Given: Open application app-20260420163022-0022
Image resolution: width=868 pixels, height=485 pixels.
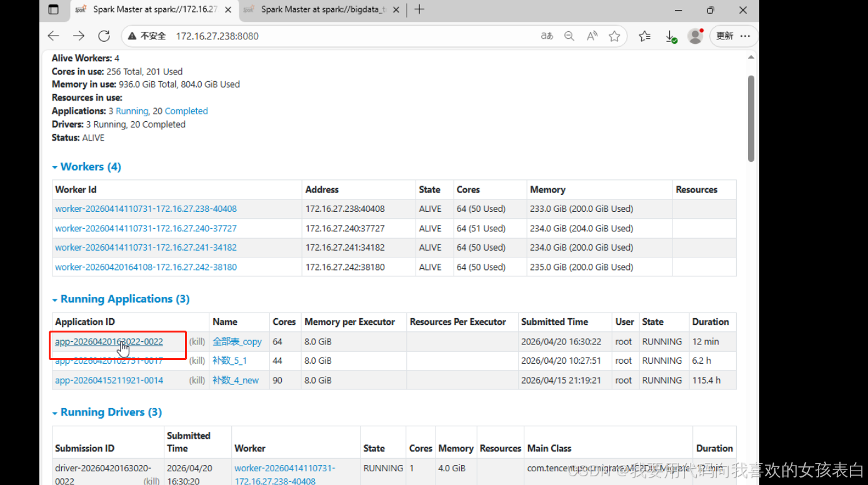Looking at the screenshot, I should (x=109, y=342).
